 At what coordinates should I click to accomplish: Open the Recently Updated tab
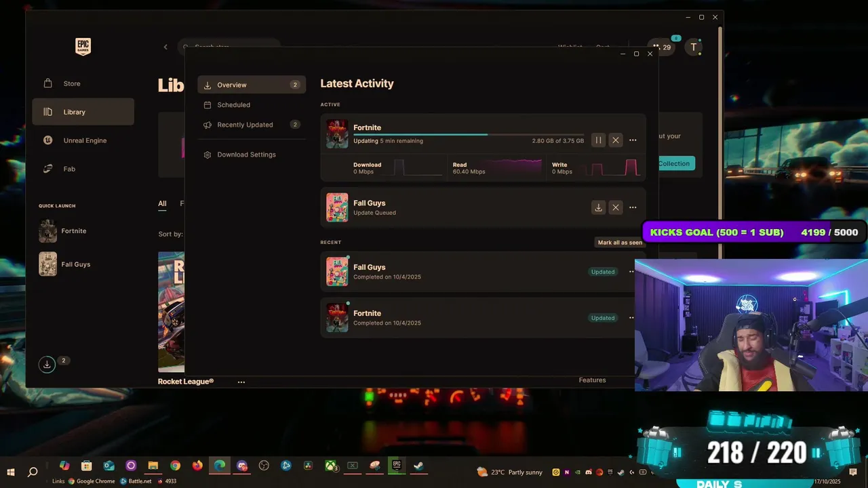tap(252, 125)
